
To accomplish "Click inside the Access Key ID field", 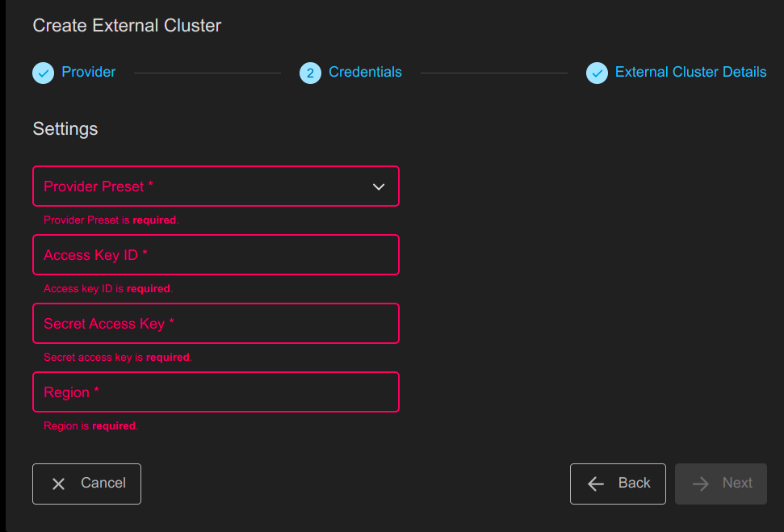I will (x=216, y=254).
